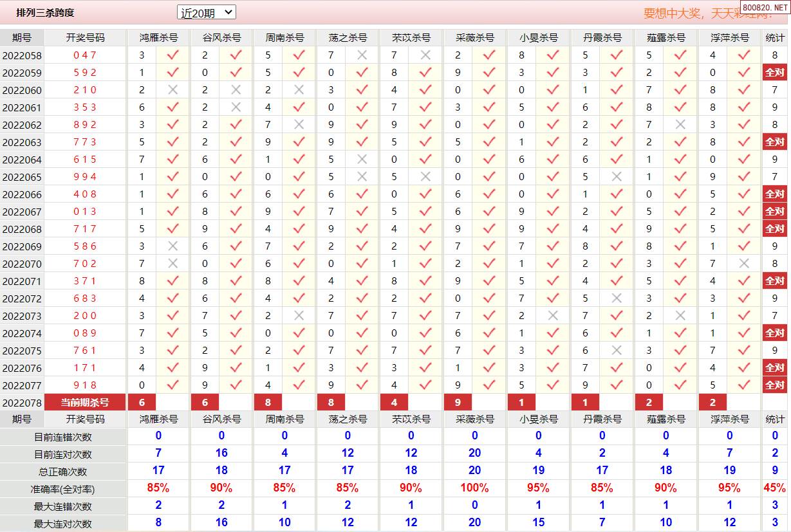Click the top 鸿雁杀号 column header

point(158,38)
